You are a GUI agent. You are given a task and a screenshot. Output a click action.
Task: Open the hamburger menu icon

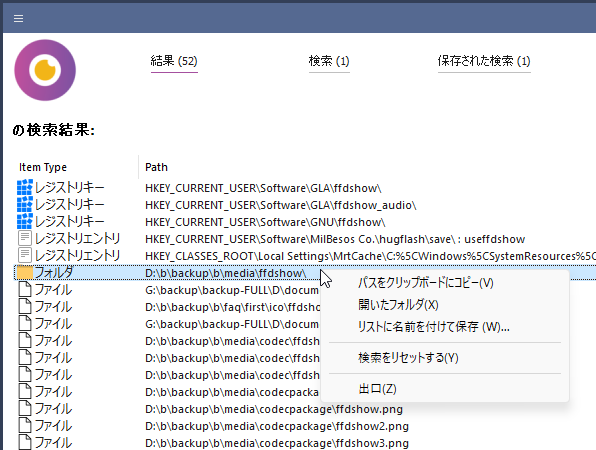(x=18, y=18)
